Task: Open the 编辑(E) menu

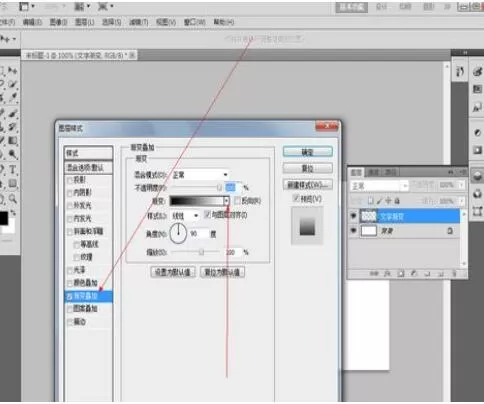Action: pyautogui.click(x=32, y=22)
